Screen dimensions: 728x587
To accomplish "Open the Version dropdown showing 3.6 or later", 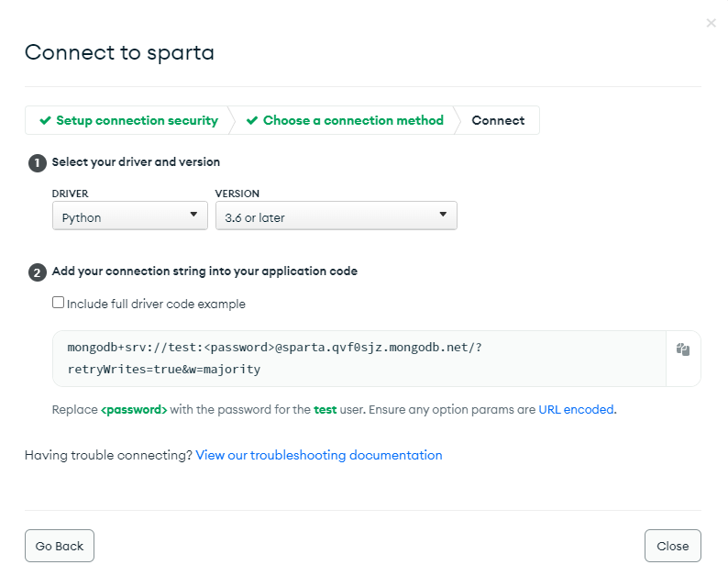I will [336, 216].
